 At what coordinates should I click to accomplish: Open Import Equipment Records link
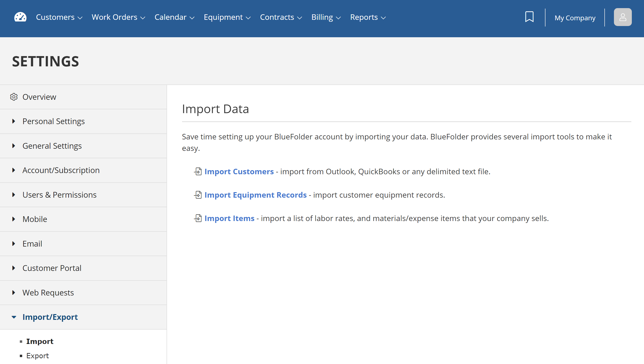[256, 195]
